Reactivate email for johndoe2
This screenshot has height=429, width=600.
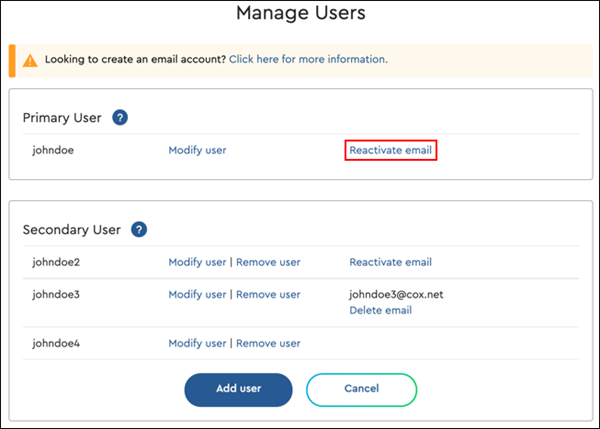coord(390,262)
